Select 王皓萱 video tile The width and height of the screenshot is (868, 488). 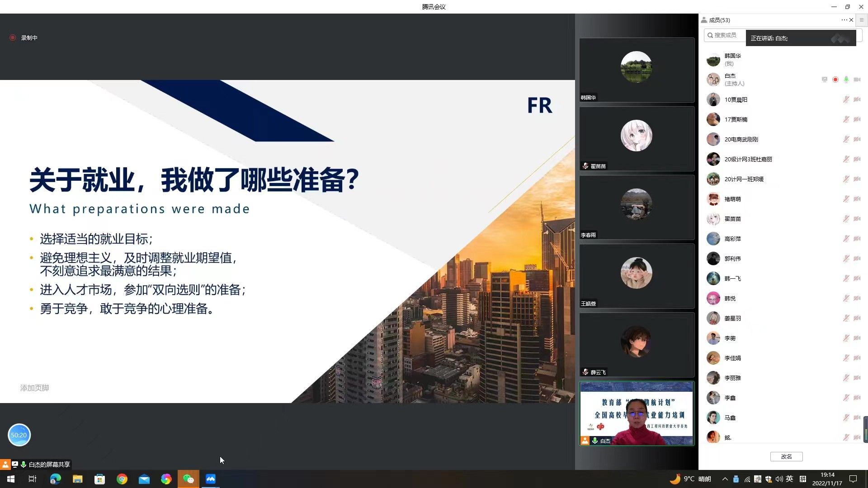(637, 276)
